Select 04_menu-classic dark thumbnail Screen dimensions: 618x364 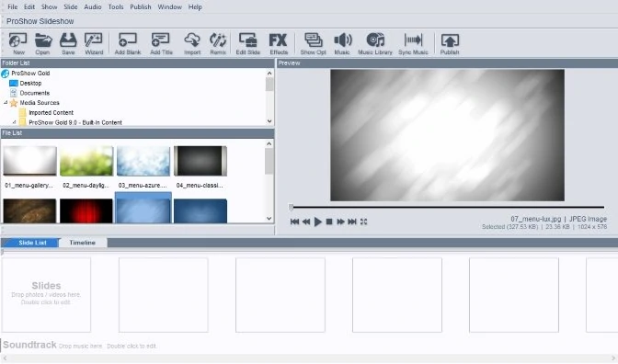click(x=200, y=161)
